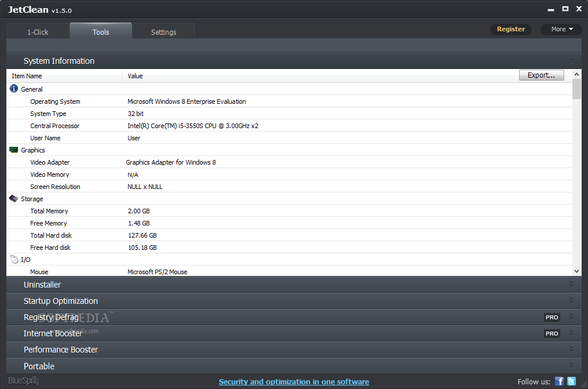The width and height of the screenshot is (588, 389).
Task: Open the Settings tab
Action: pos(163,32)
